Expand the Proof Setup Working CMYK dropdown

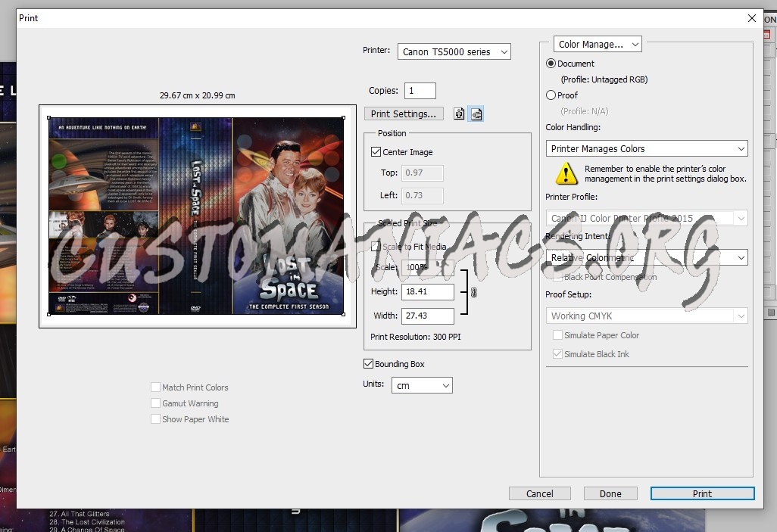(647, 316)
